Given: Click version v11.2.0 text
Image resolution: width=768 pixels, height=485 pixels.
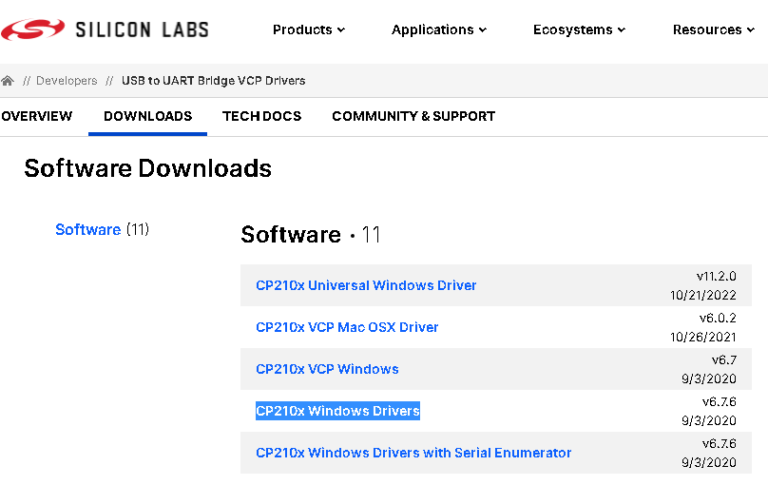Looking at the screenshot, I should tap(716, 276).
